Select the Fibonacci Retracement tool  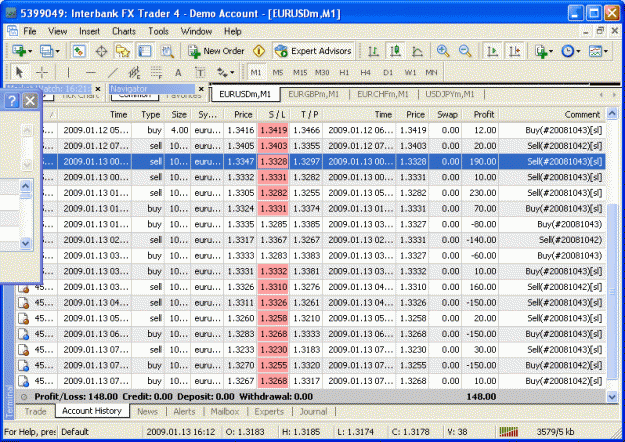(156, 73)
